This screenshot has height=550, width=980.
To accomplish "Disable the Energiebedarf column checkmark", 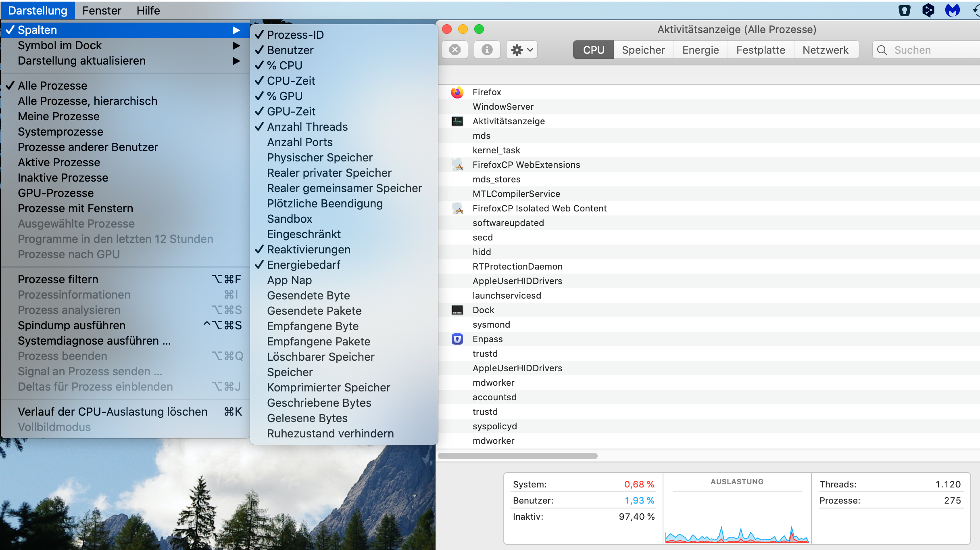I will pos(303,265).
